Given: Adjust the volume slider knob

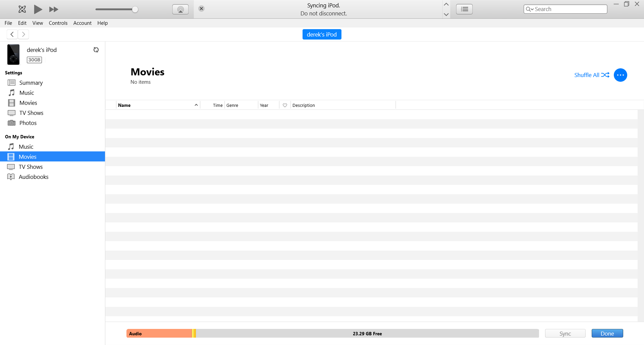Looking at the screenshot, I should click(x=135, y=9).
